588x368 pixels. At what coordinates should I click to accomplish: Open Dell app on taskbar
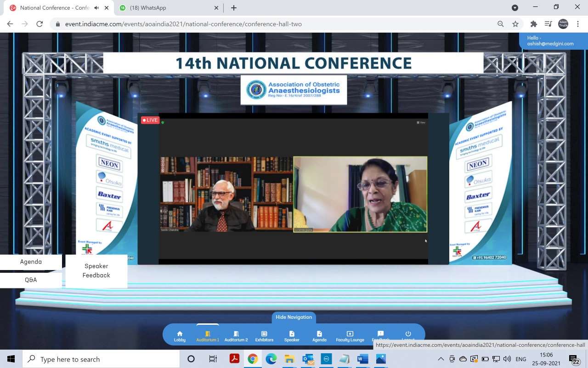click(x=326, y=359)
